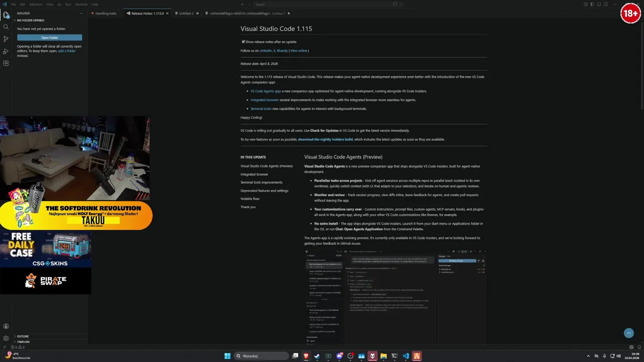
Task: Close the Release Notes tab
Action: (167, 14)
